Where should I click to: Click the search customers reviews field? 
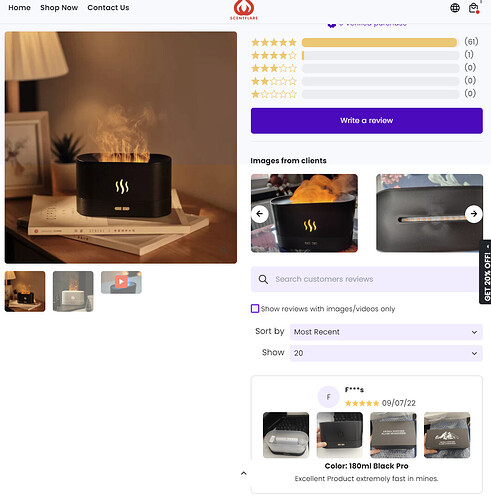tap(367, 279)
